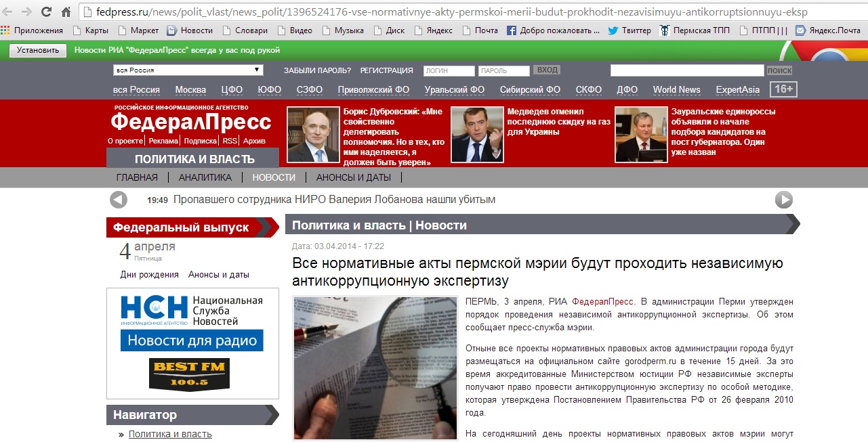Click ЗАБЫЛИ ПАРОЛЬ? link
The image size is (868, 442).
point(317,70)
